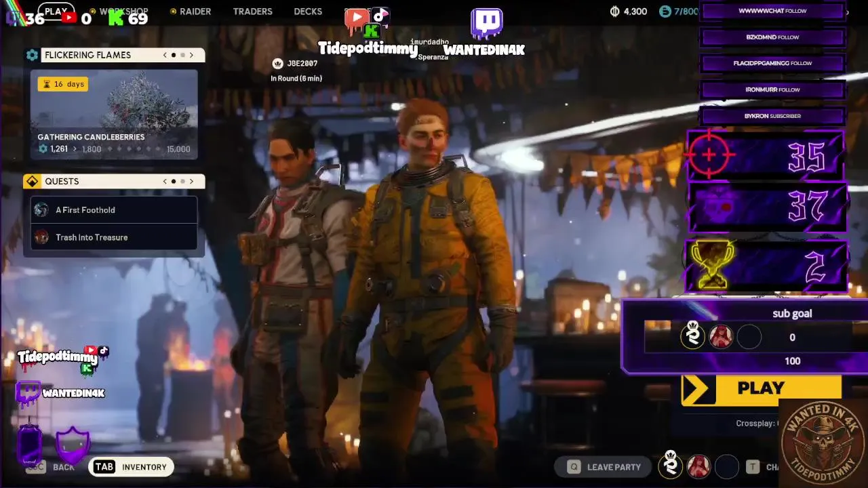Viewport: 868px width, 488px height.
Task: Click the Leave Party button
Action: click(x=604, y=466)
